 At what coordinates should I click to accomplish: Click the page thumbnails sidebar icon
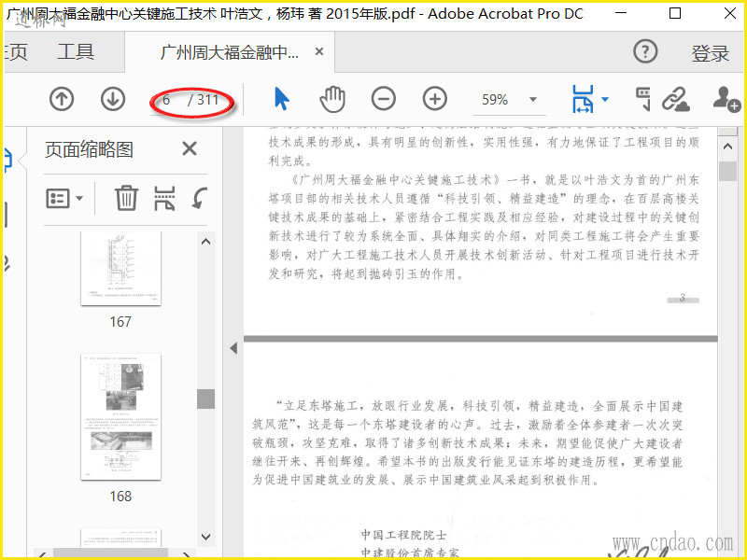(x=7, y=161)
